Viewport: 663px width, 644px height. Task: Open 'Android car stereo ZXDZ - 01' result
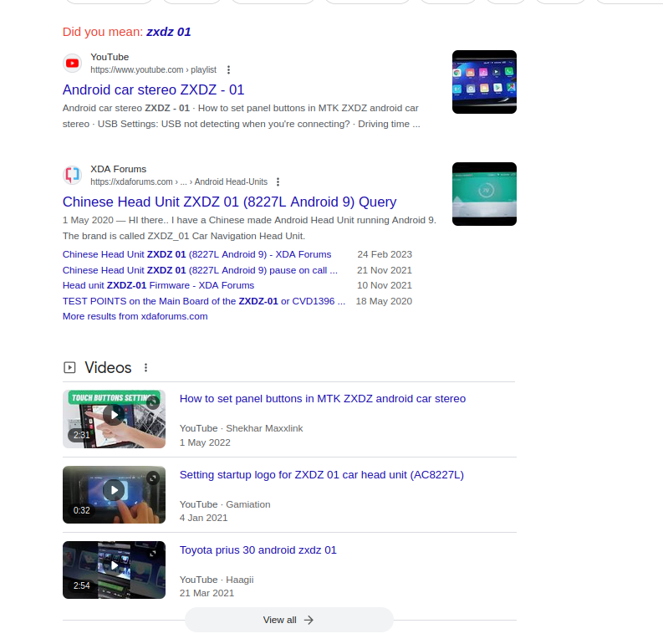154,89
